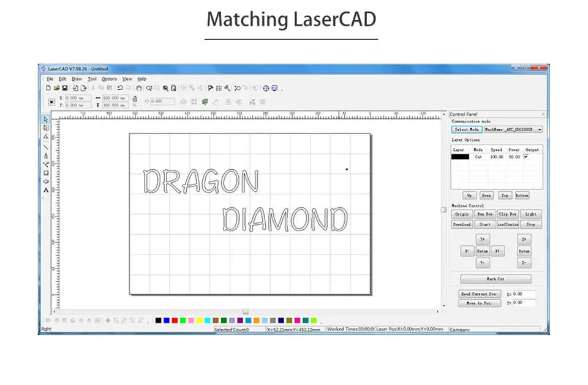Click the Undo arrow icon

coord(120,88)
